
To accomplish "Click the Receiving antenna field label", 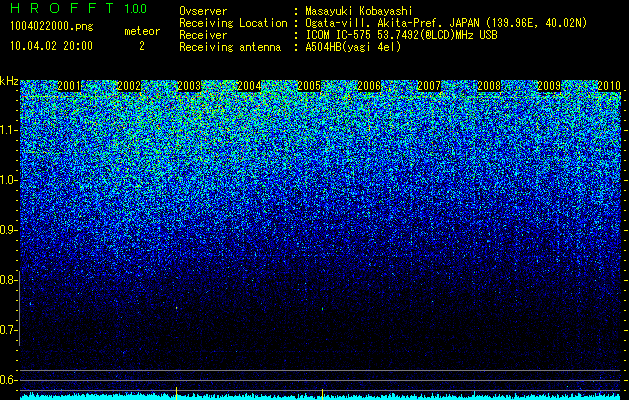I will 230,47.
